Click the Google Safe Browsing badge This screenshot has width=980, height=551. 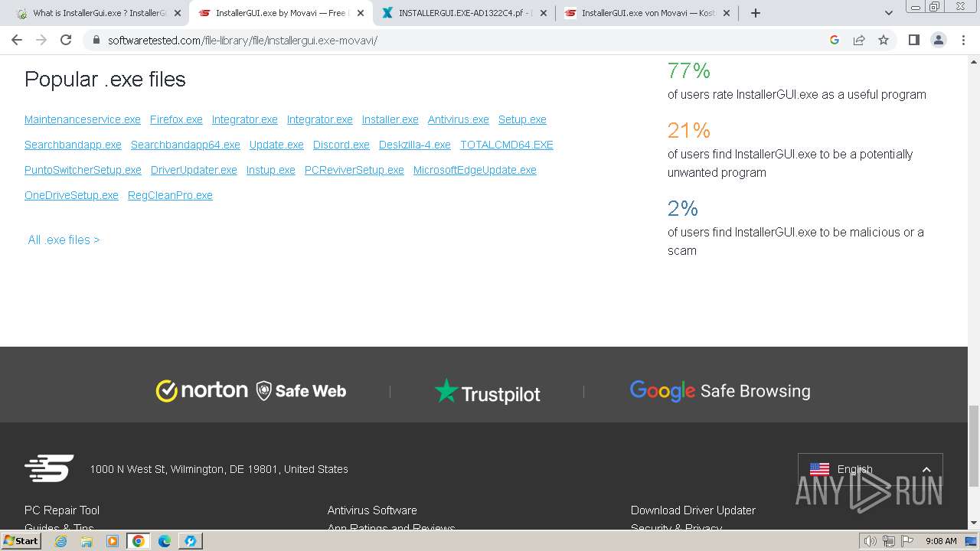click(720, 391)
